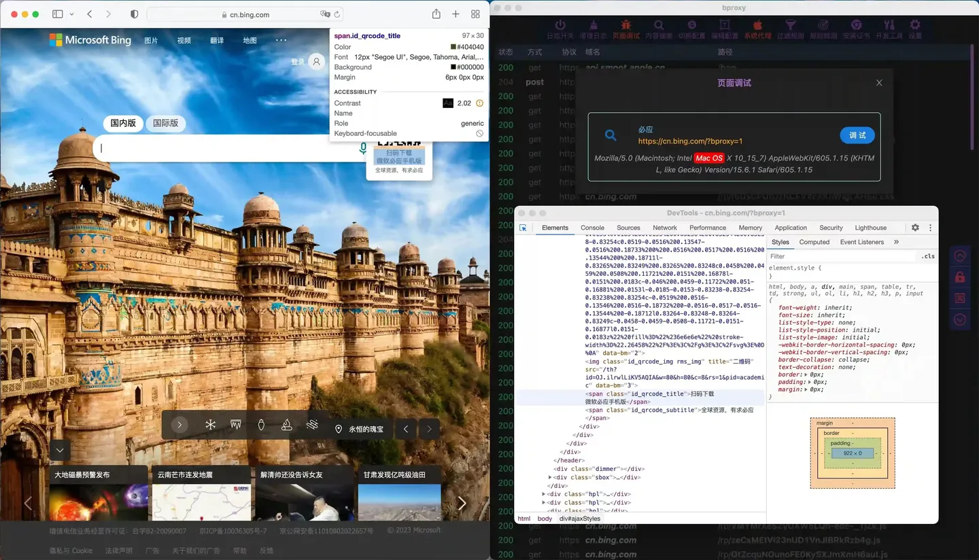Click the Safari share icon
This screenshot has width=979, height=560.
point(436,14)
